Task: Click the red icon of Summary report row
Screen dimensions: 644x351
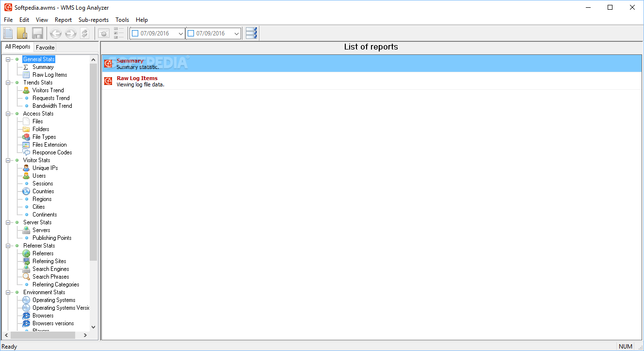Action: click(108, 64)
